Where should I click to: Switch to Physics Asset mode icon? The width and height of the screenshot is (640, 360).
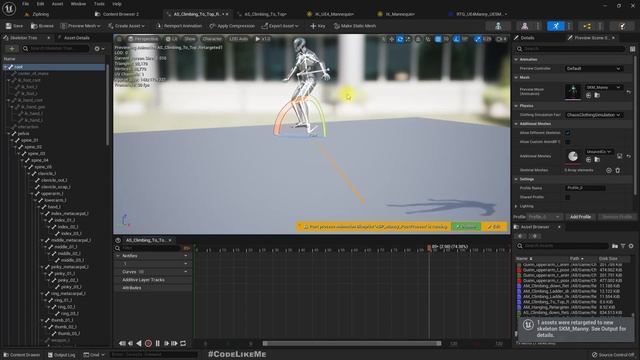click(622, 26)
